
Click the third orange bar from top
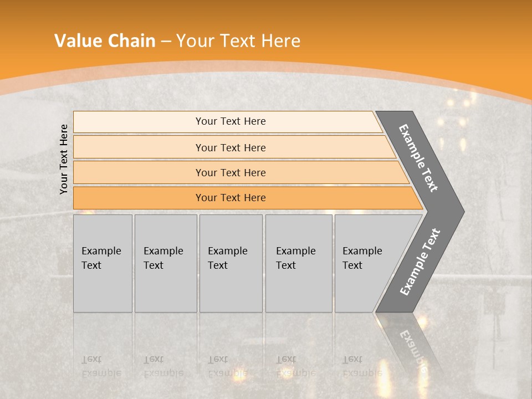point(230,172)
